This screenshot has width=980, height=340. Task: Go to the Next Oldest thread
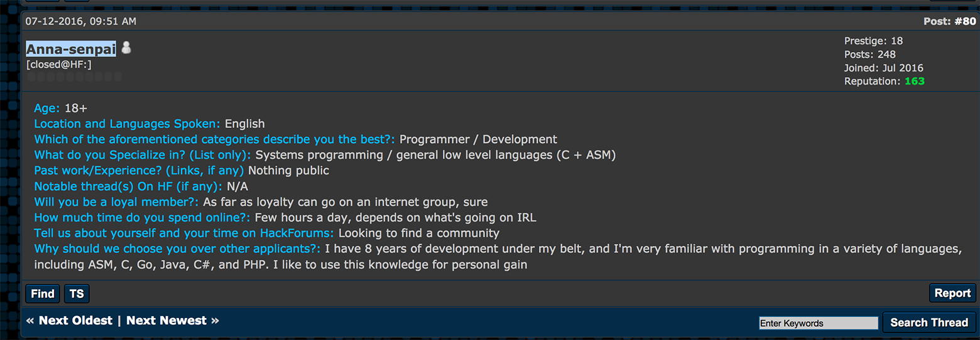pyautogui.click(x=75, y=321)
